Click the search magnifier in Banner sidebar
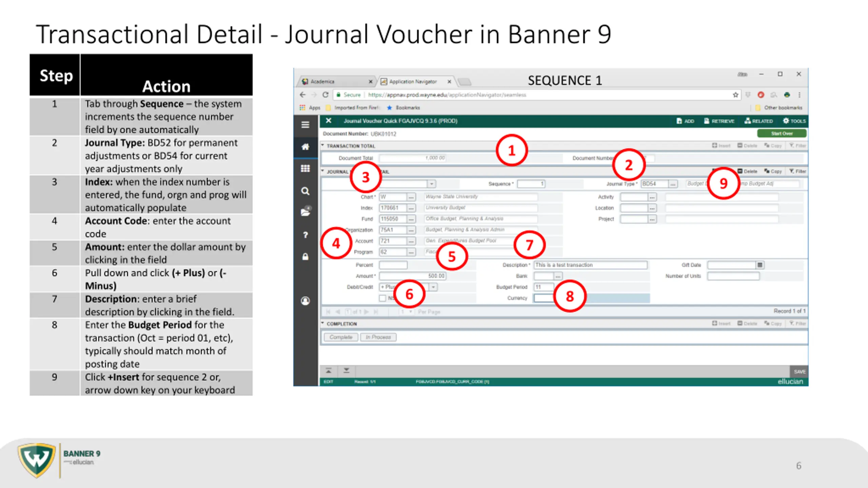The height and width of the screenshot is (488, 868). point(305,191)
